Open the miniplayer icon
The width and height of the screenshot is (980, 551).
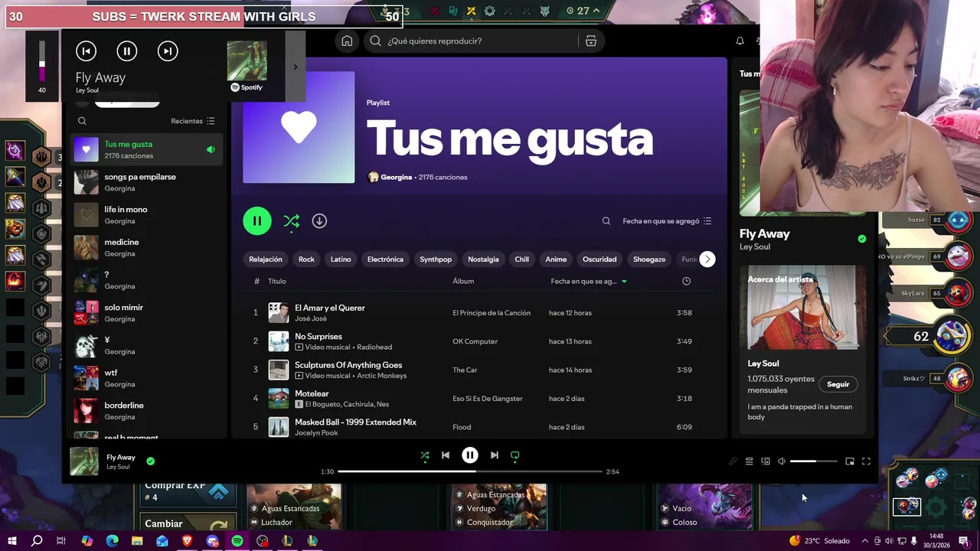click(x=850, y=461)
